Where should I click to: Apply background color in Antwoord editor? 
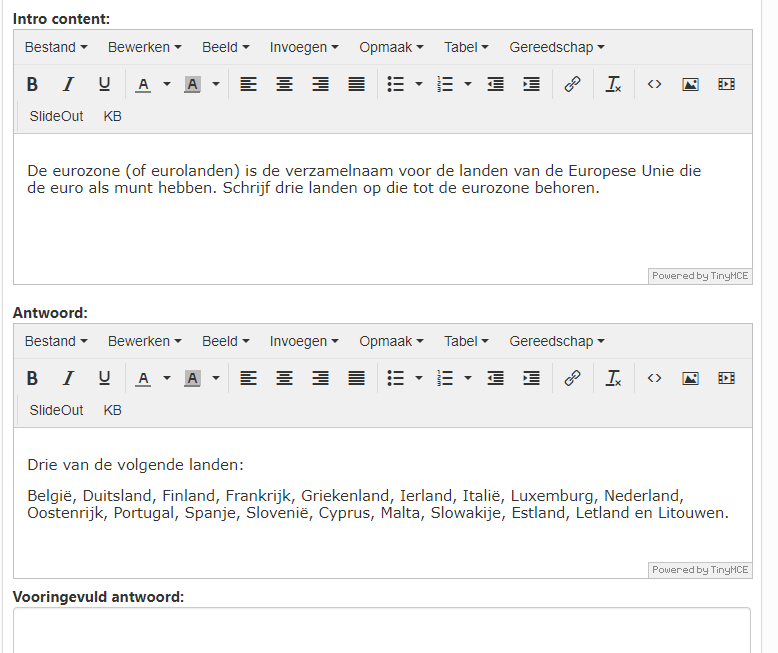(192, 379)
